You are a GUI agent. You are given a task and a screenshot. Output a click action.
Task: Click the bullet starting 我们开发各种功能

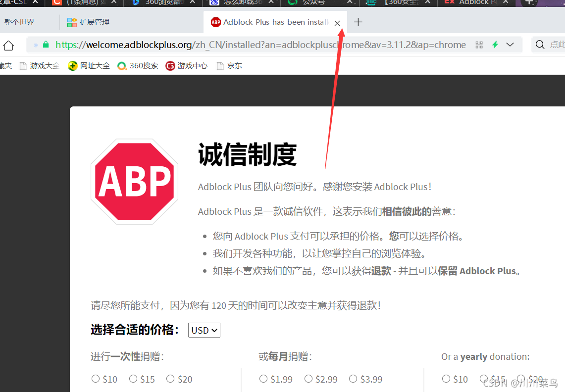pyautogui.click(x=319, y=253)
